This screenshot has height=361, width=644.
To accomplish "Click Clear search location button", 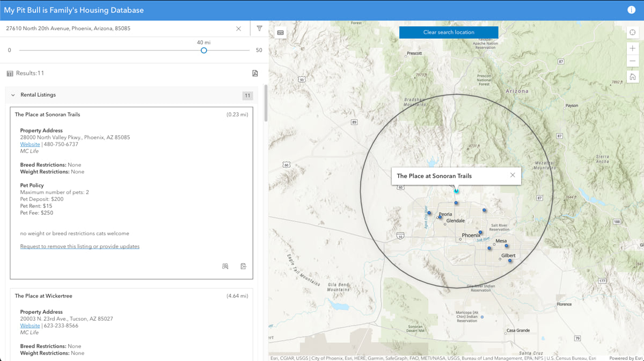I will [449, 32].
